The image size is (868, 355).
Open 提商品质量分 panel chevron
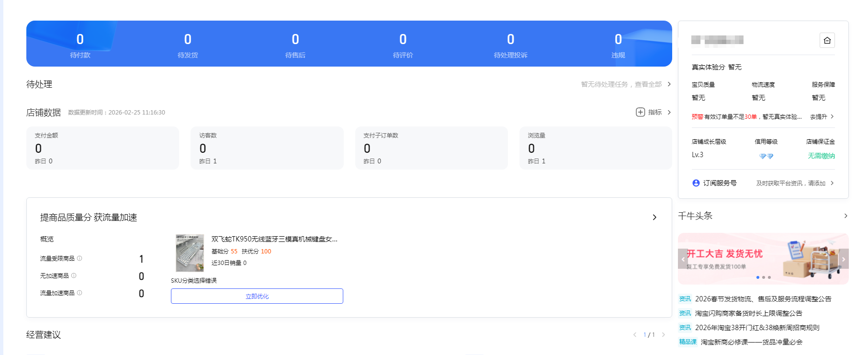click(654, 218)
